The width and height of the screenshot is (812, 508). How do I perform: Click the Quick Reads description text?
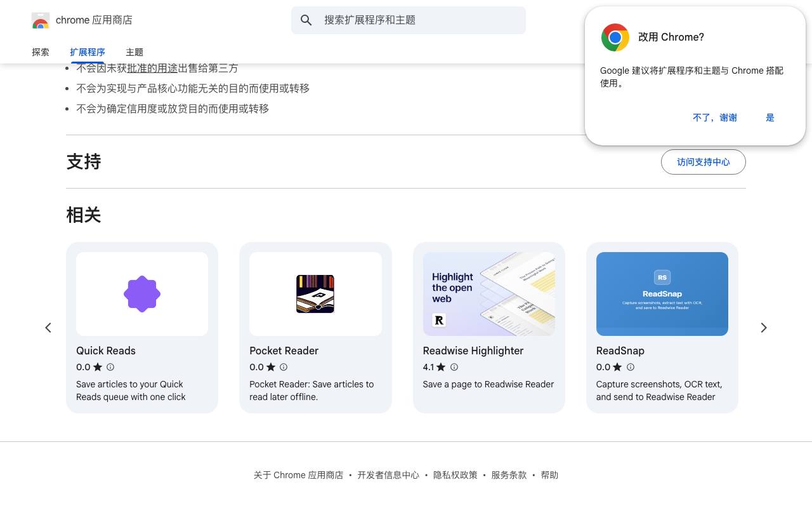tap(131, 391)
